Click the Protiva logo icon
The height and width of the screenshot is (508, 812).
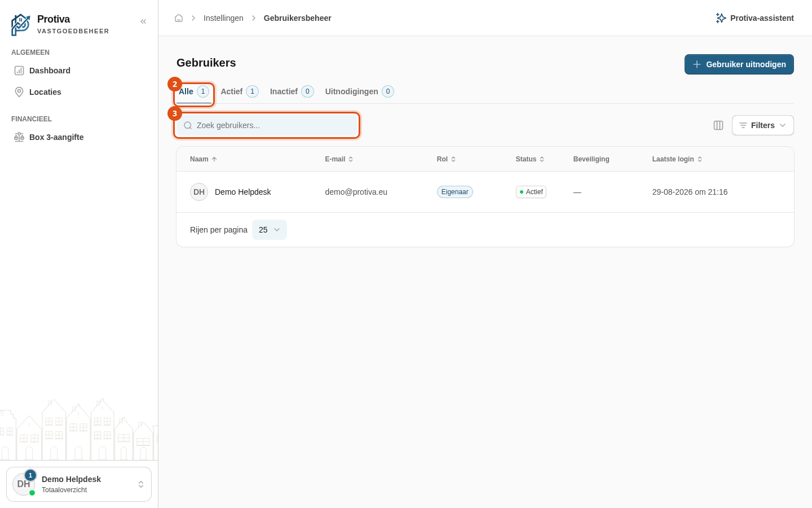pyautogui.click(x=21, y=25)
